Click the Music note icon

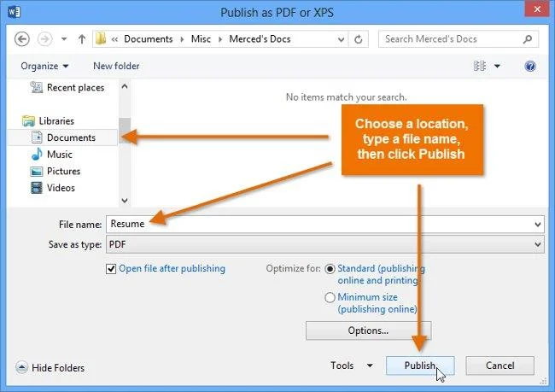(x=37, y=154)
